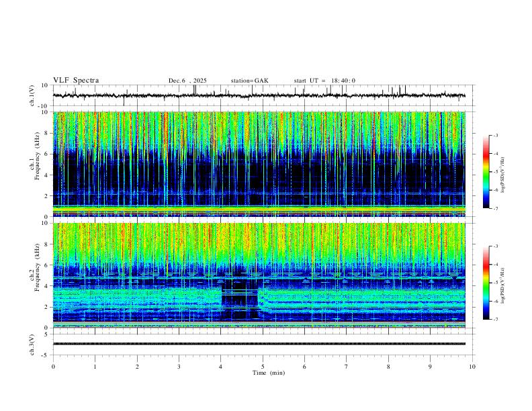Viewport: 532px width, 411px height.
Task: Click the "10" tick on ch.1(V) waveform axis
Action: pos(44,85)
